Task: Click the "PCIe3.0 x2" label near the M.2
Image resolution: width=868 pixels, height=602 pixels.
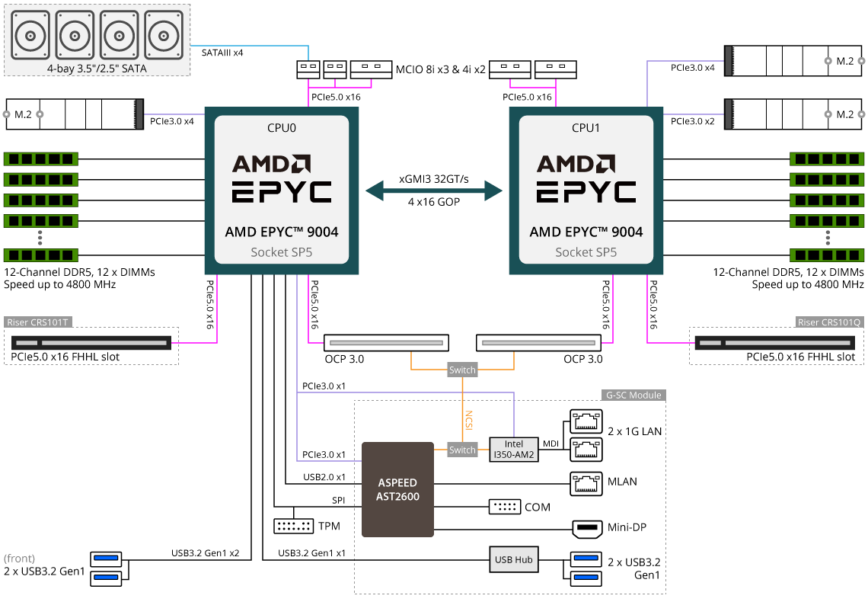Action: coord(693,120)
